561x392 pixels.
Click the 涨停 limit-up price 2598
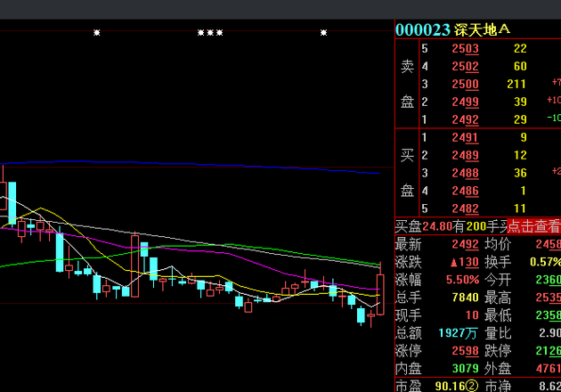coord(465,351)
